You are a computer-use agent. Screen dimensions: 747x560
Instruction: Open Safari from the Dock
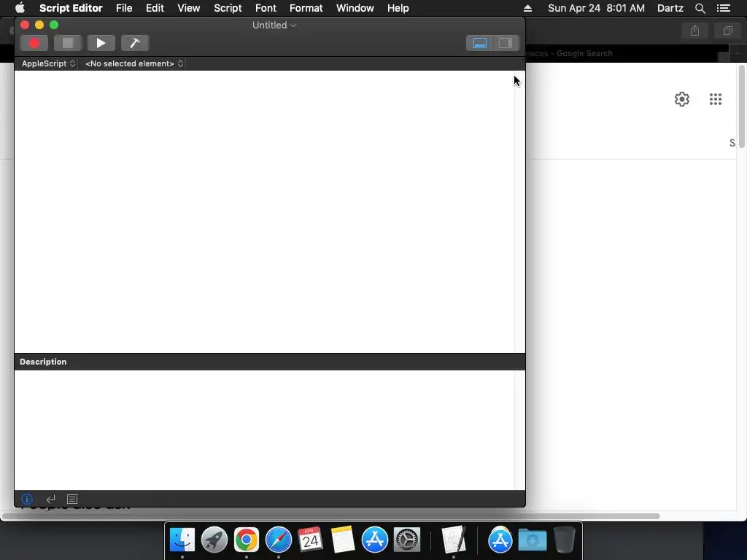pos(278,540)
